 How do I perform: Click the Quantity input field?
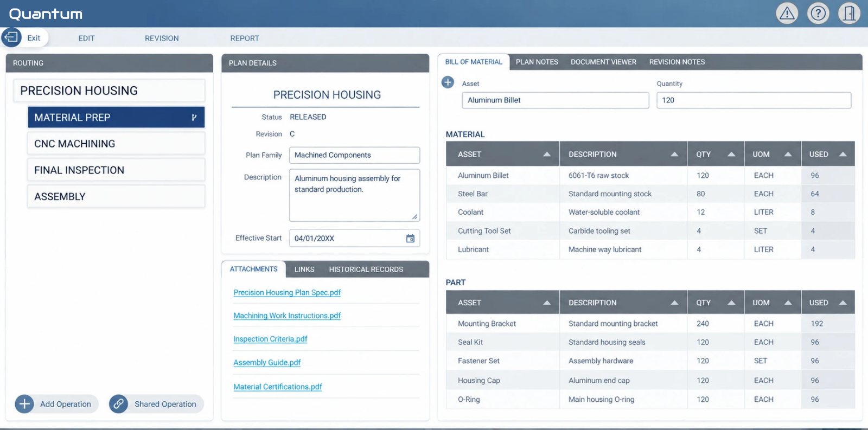(x=754, y=100)
